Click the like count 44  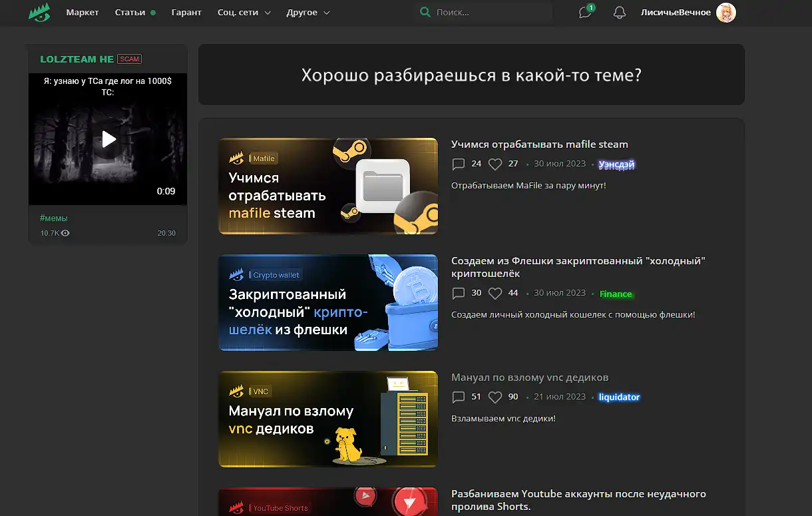pyautogui.click(x=513, y=293)
